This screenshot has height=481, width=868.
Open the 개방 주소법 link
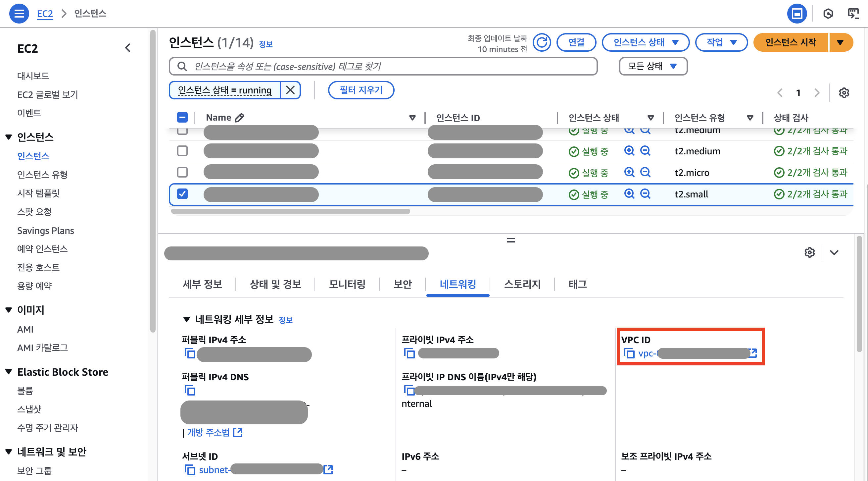215,432
